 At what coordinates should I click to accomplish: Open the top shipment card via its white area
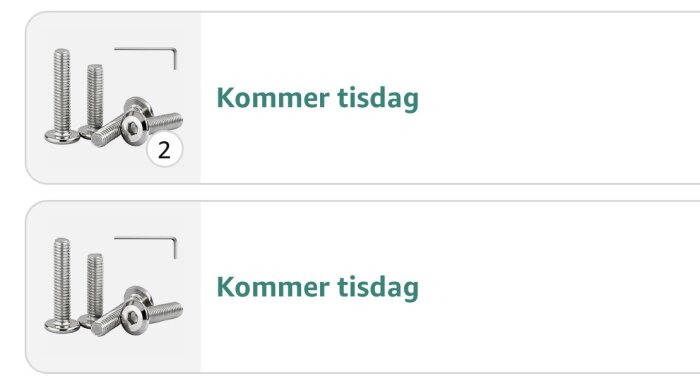click(x=450, y=98)
